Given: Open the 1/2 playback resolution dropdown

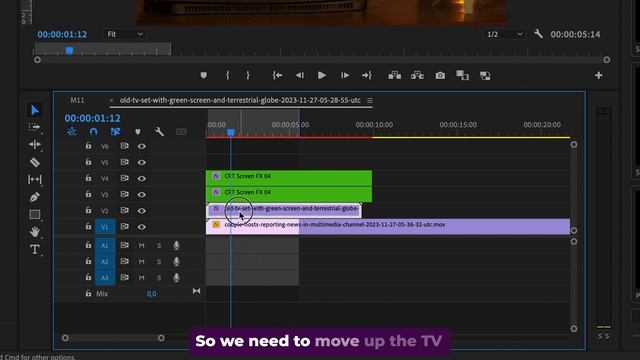Looking at the screenshot, I should [x=504, y=34].
